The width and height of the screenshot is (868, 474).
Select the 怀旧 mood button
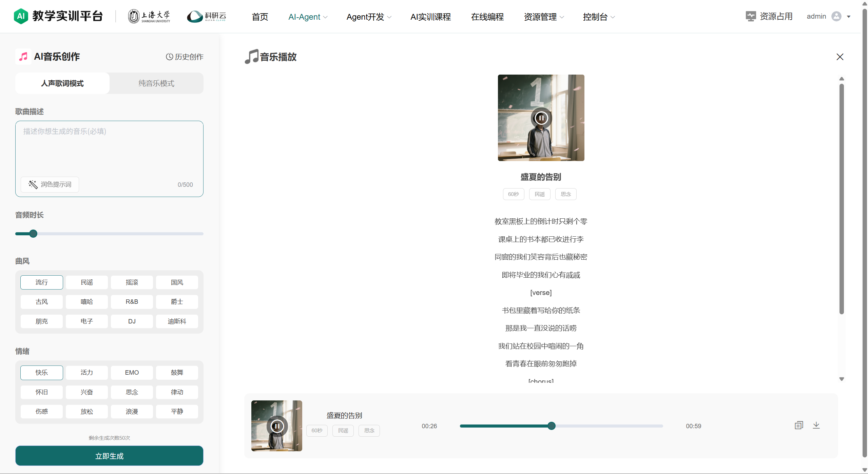[42, 392]
